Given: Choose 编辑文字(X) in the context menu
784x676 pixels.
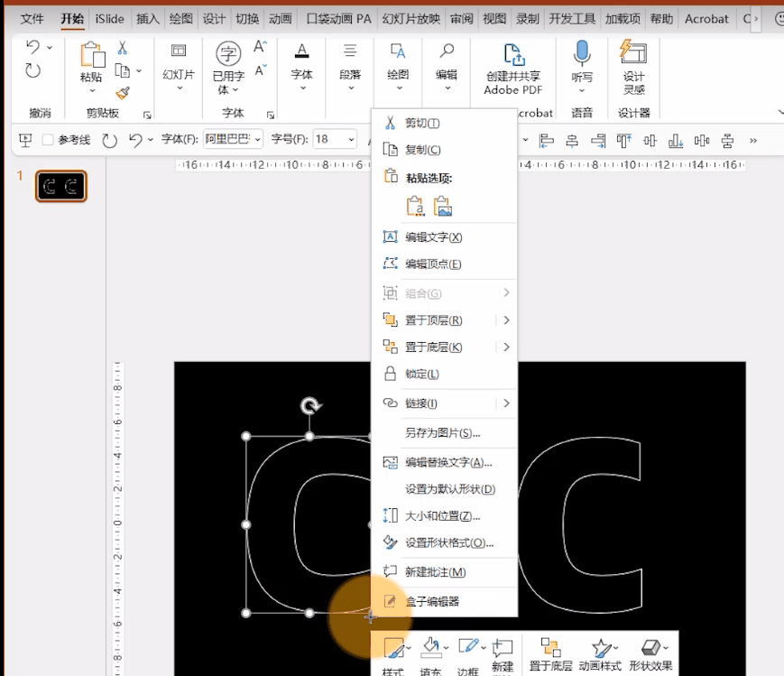Looking at the screenshot, I should click(444, 236).
